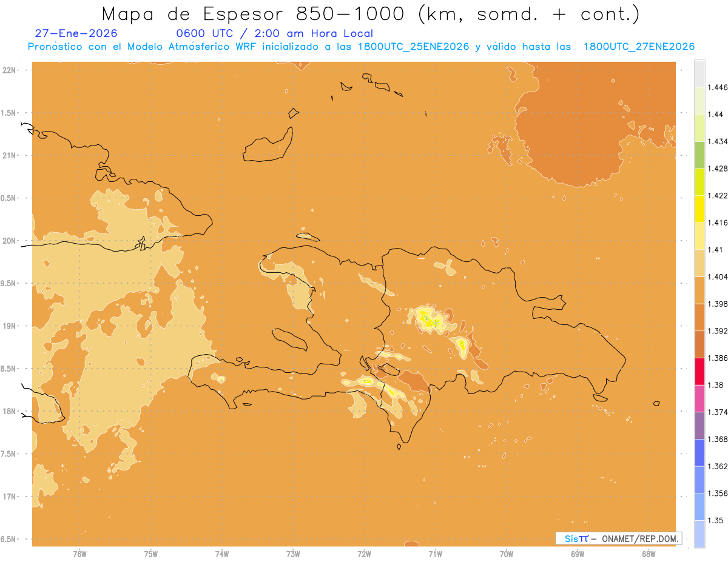Click the "73W" longitude label

click(x=293, y=554)
